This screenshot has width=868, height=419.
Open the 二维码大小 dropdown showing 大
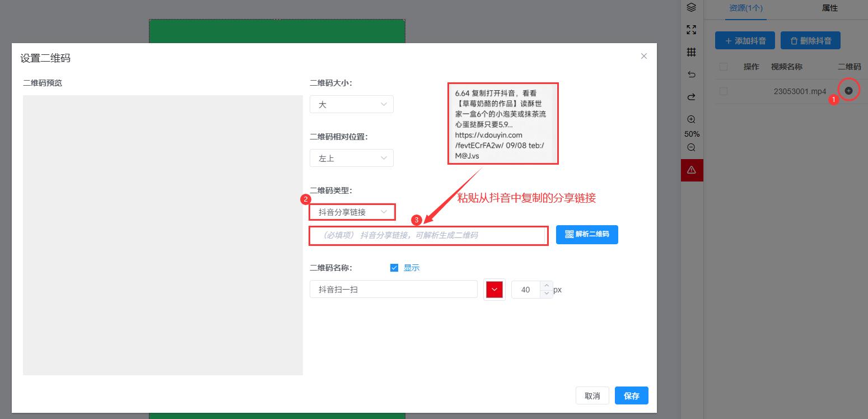(352, 104)
